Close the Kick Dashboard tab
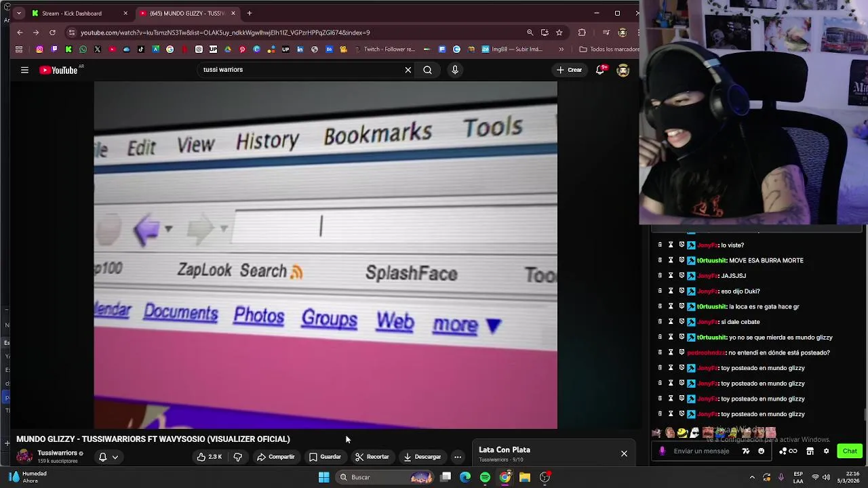This screenshot has width=868, height=488. [x=125, y=13]
